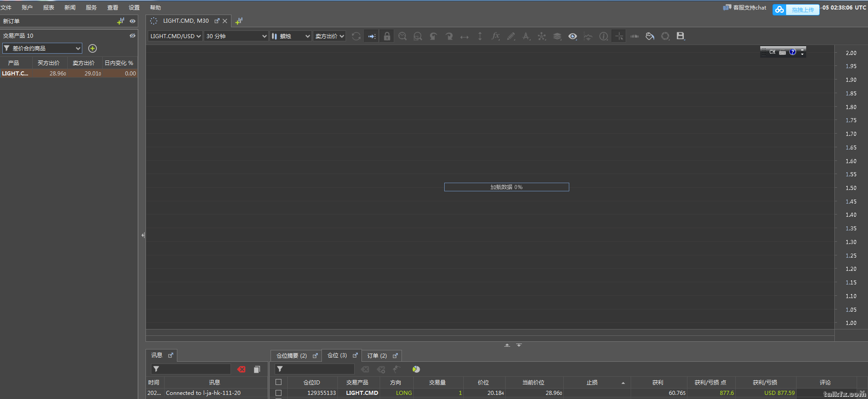This screenshot has width=868, height=399.
Task: Tick the header select-all positions checkbox
Action: tap(279, 382)
